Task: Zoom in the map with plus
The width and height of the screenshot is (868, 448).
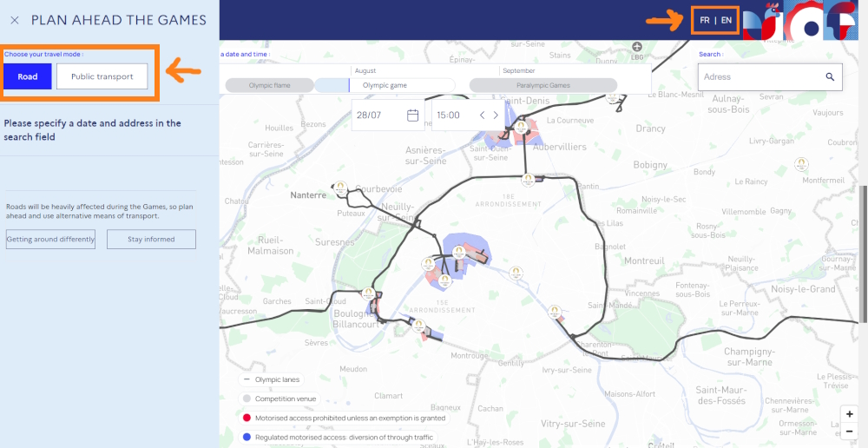Action: 849,414
